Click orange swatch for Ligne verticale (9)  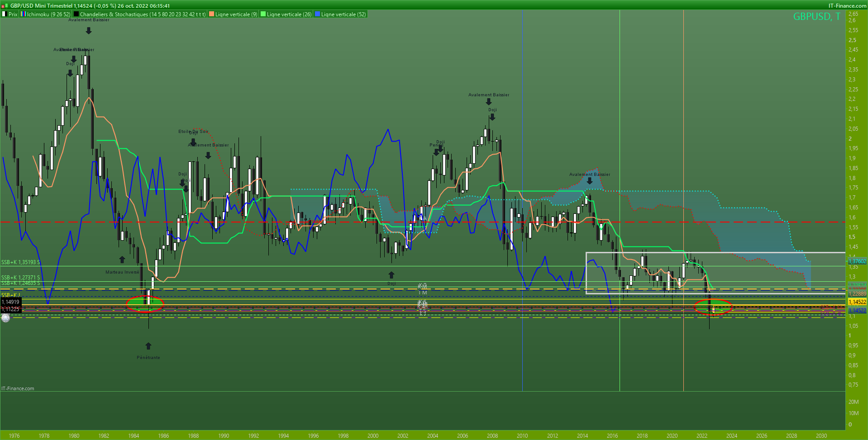(211, 14)
